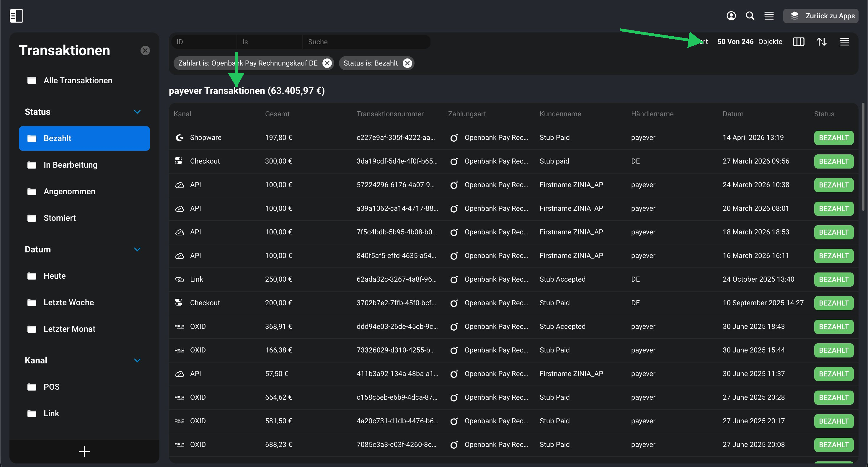The width and height of the screenshot is (868, 467).
Task: Open the list options menu icon
Action: click(844, 42)
